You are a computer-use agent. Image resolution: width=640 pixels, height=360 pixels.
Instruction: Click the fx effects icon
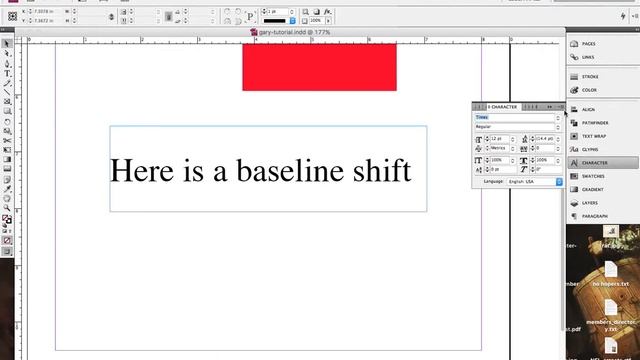[328, 12]
